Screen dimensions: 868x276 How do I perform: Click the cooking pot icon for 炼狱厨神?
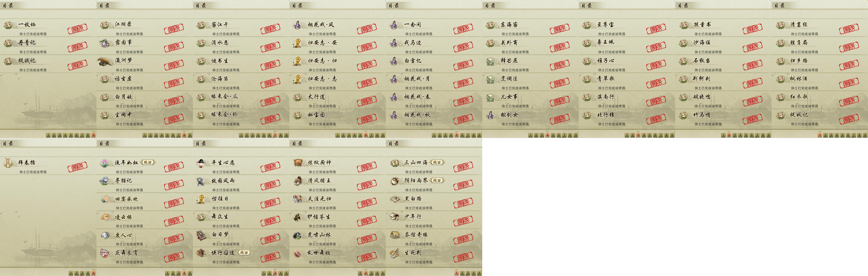point(298,163)
